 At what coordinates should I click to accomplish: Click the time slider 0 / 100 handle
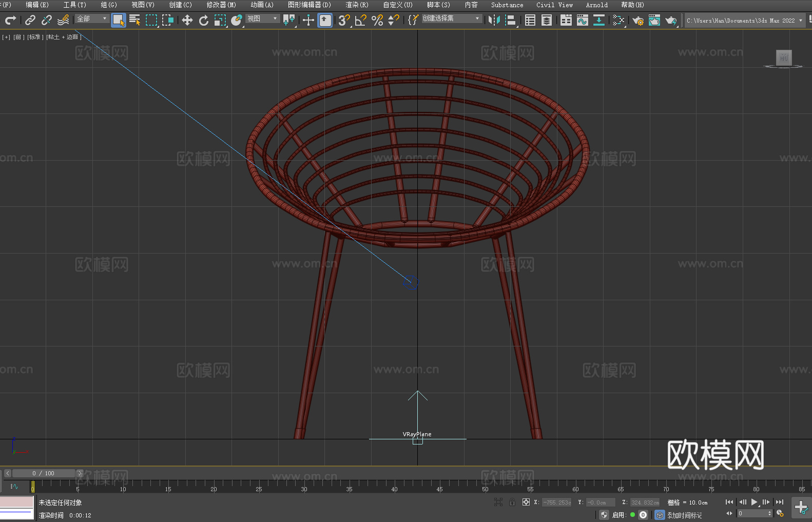click(x=44, y=473)
